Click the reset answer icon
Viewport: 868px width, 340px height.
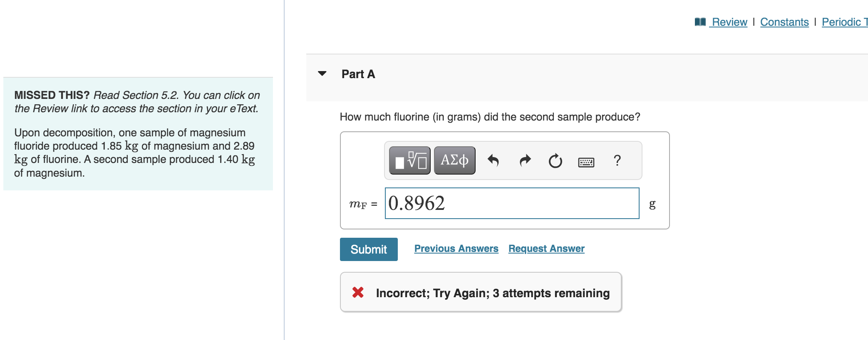pyautogui.click(x=555, y=161)
